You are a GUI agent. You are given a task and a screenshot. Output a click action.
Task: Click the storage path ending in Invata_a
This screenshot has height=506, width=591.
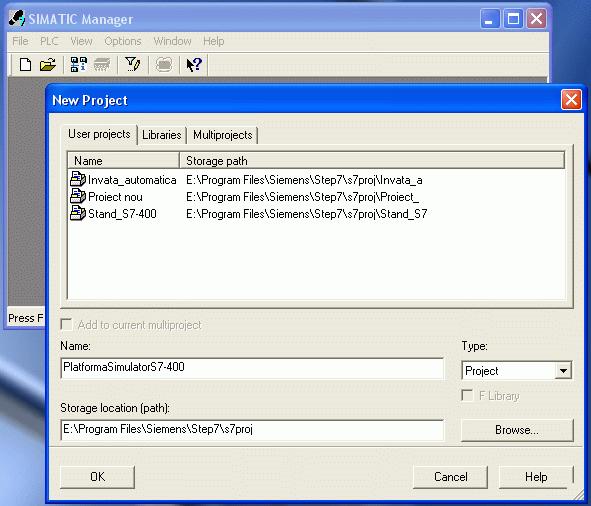304,180
